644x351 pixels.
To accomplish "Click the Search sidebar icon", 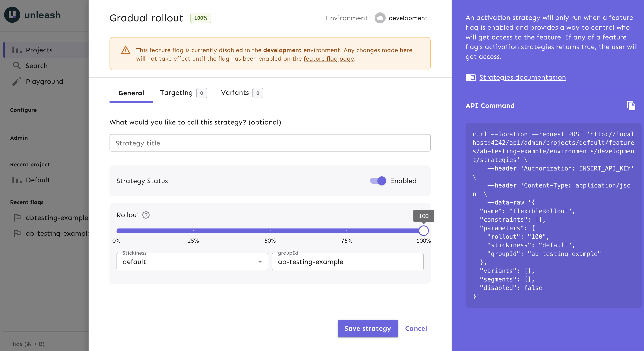I will pyautogui.click(x=16, y=65).
